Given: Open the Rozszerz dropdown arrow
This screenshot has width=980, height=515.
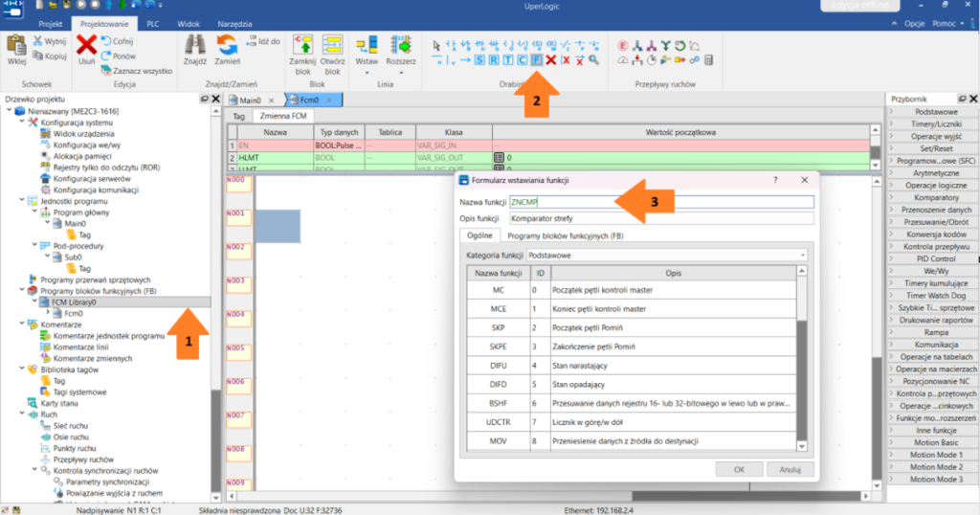Looking at the screenshot, I should 401,73.
